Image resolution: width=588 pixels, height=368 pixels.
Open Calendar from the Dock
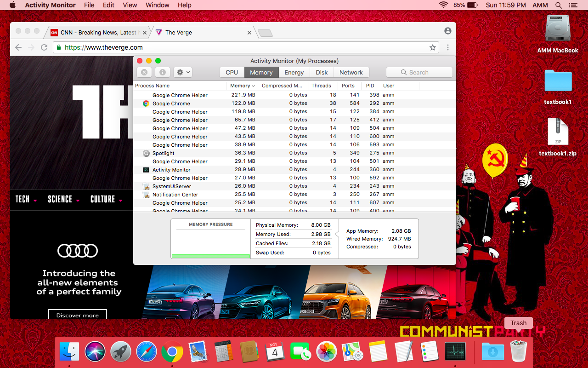[275, 352]
